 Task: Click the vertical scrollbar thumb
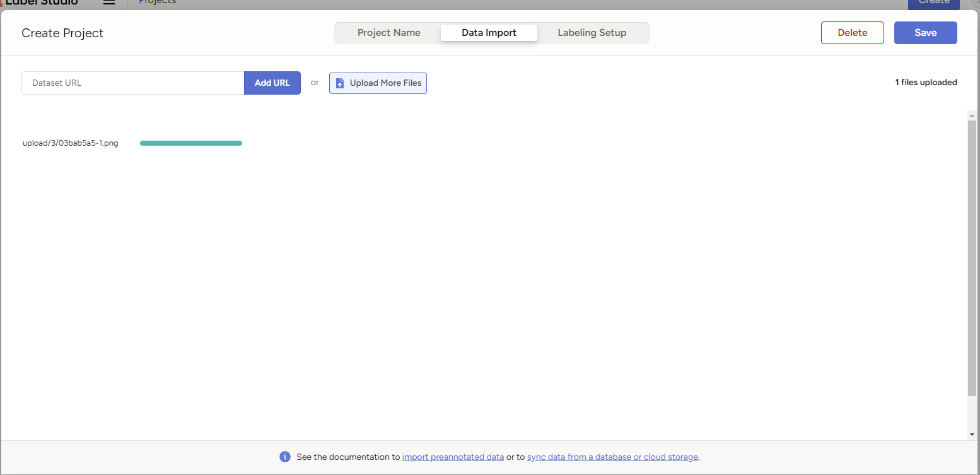tap(972, 259)
